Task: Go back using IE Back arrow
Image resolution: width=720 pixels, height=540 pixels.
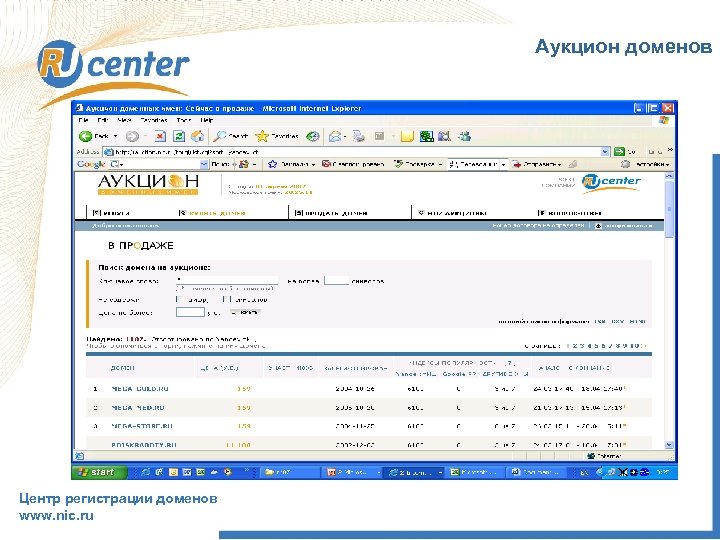Action: point(86,136)
